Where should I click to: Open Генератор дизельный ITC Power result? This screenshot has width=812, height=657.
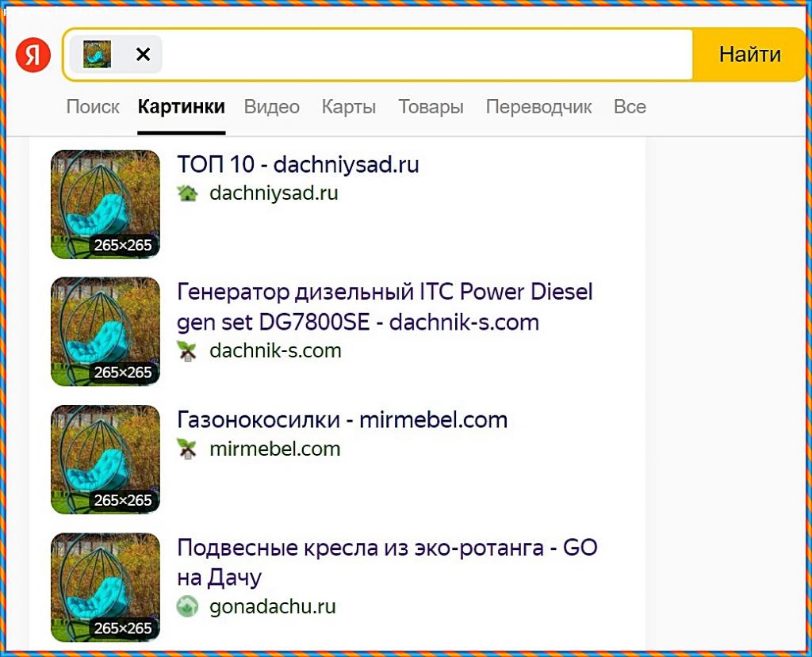point(385,307)
